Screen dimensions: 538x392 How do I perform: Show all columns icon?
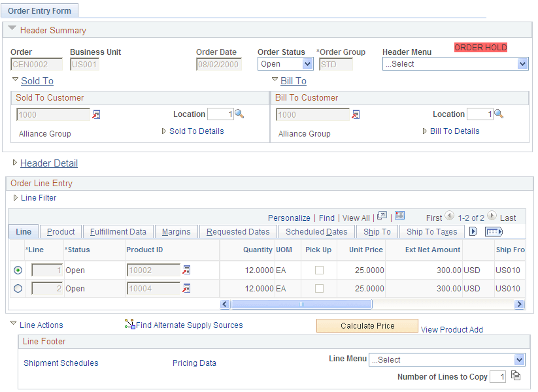click(494, 232)
